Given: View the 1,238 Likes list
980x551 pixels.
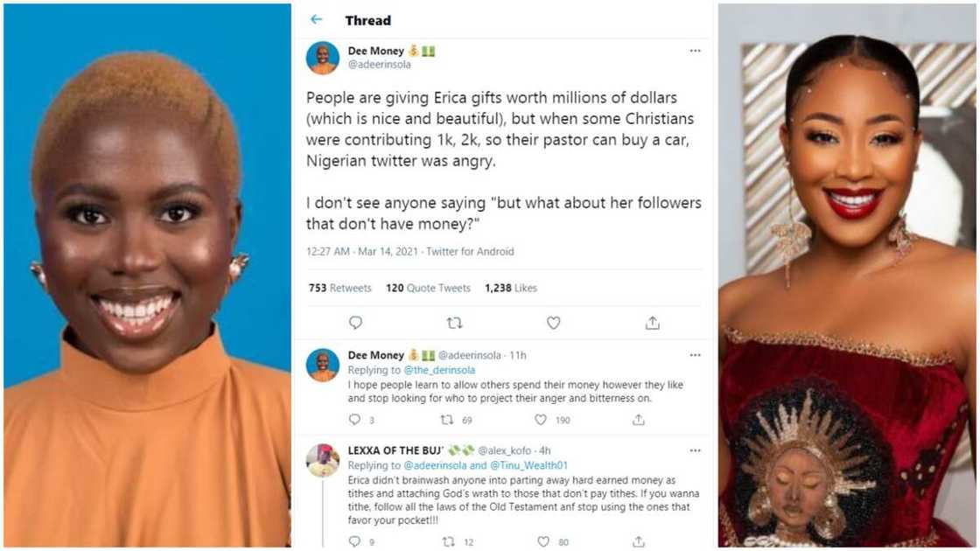Looking at the screenshot, I should pyautogui.click(x=510, y=287).
